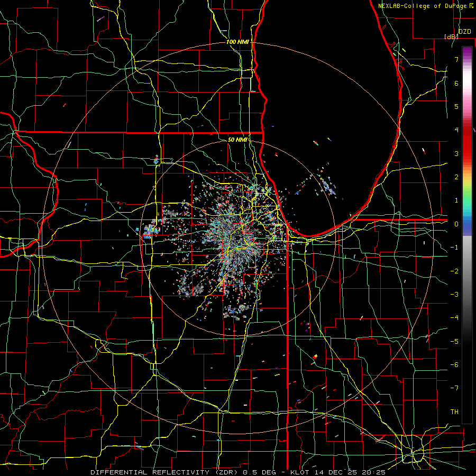Click the 7 value on the color scale
The image size is (476, 476).
click(x=456, y=59)
